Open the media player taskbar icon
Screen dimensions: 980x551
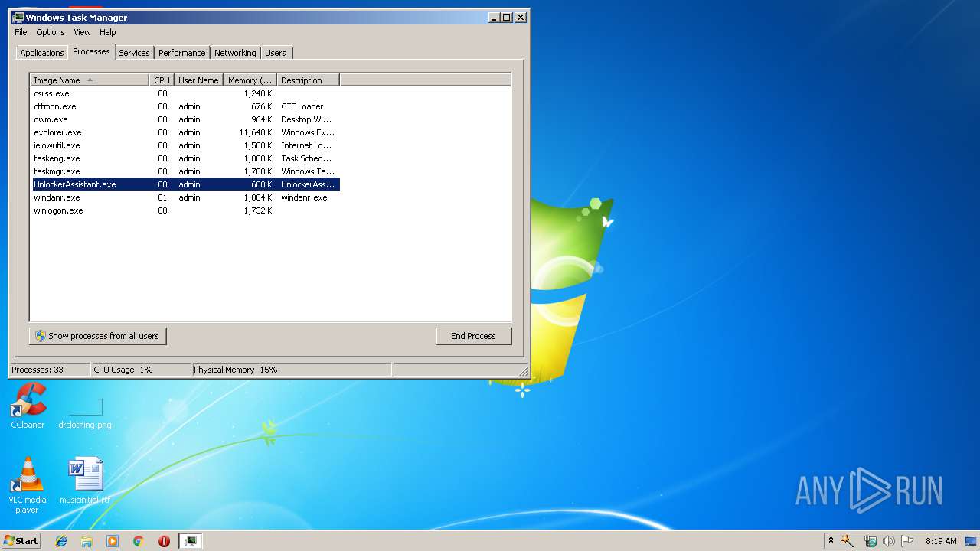(x=113, y=541)
